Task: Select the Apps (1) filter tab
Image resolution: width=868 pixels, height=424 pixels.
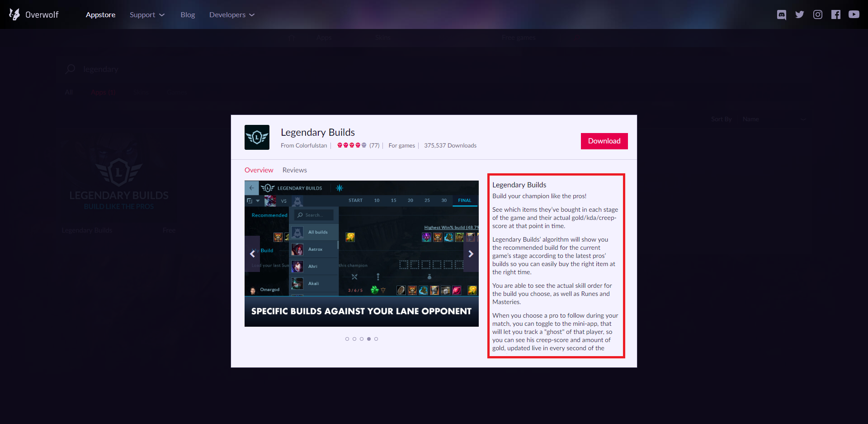Action: point(104,92)
